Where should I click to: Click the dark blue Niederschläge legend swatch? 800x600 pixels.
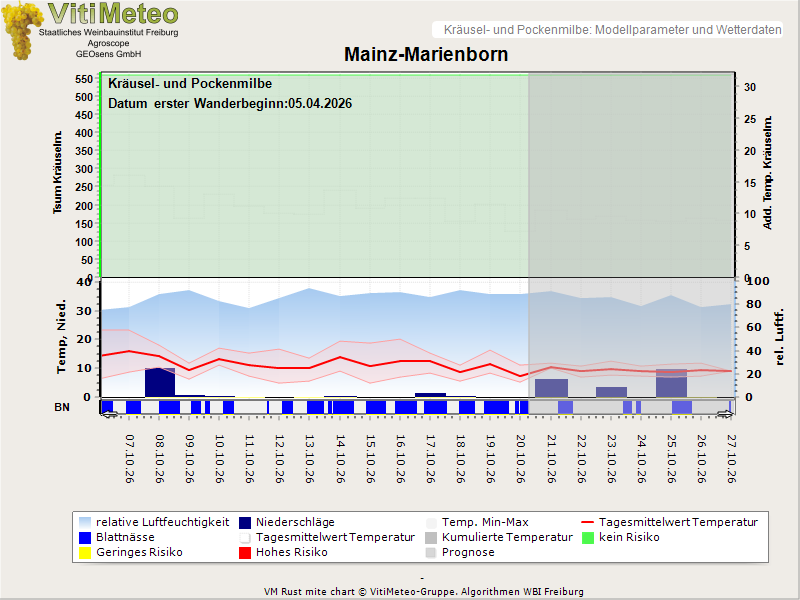(245, 522)
